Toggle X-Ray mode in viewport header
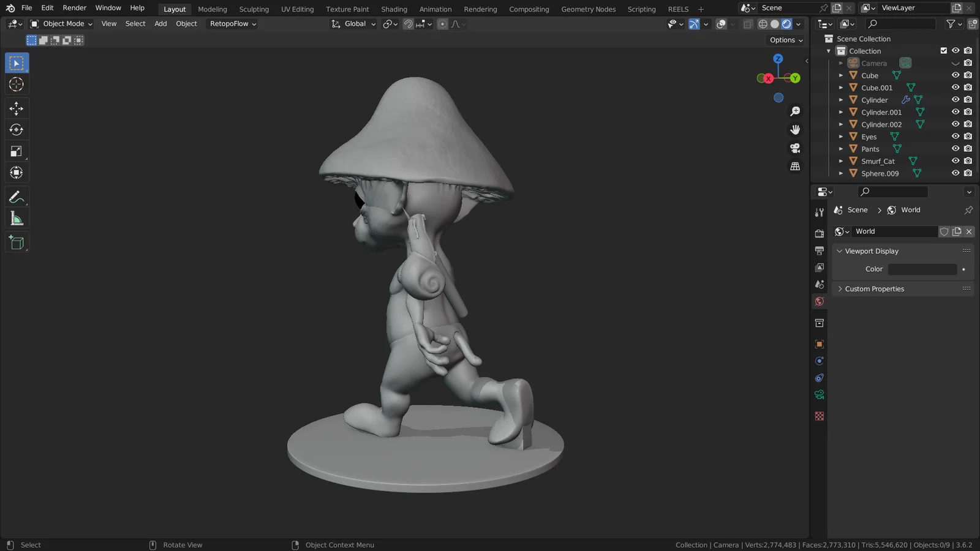Viewport: 980px width, 551px height. click(x=748, y=24)
